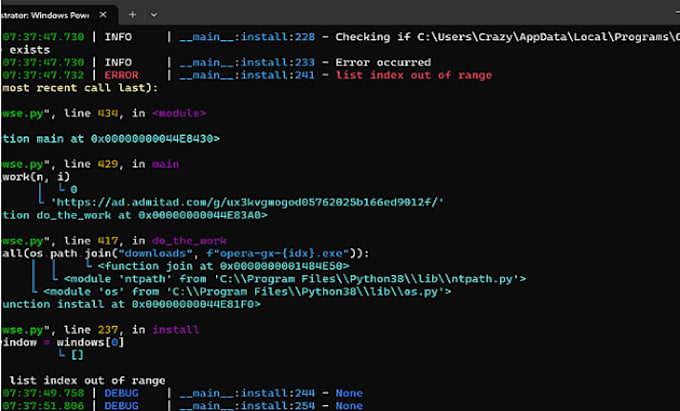Click the 'os' module path line

pos(247,292)
